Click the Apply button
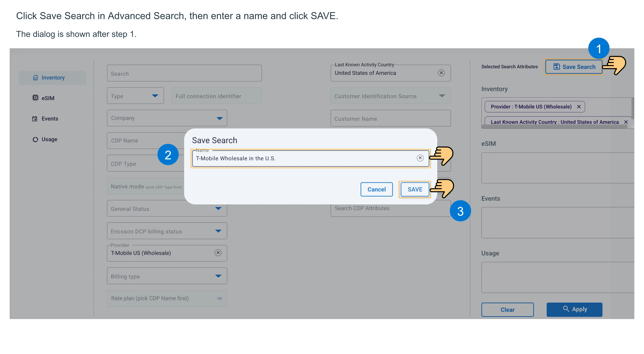Screen dimensions: 644x354 pyautogui.click(x=574, y=310)
